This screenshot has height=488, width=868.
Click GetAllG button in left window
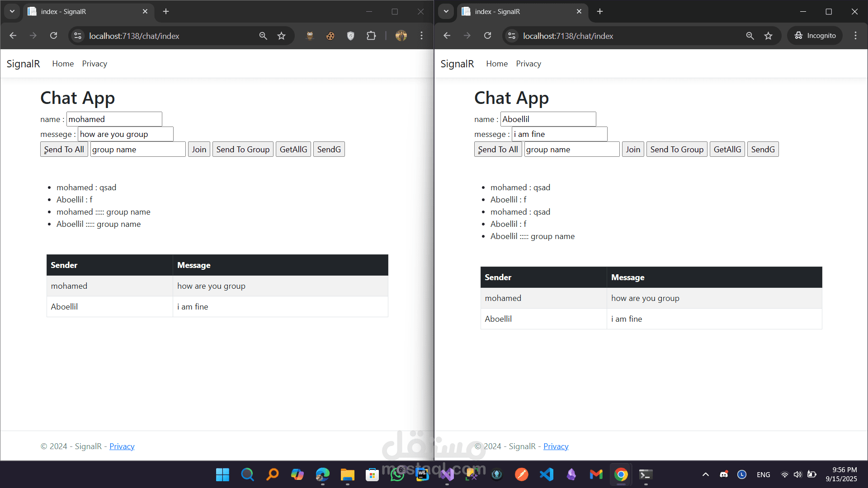[x=293, y=150]
